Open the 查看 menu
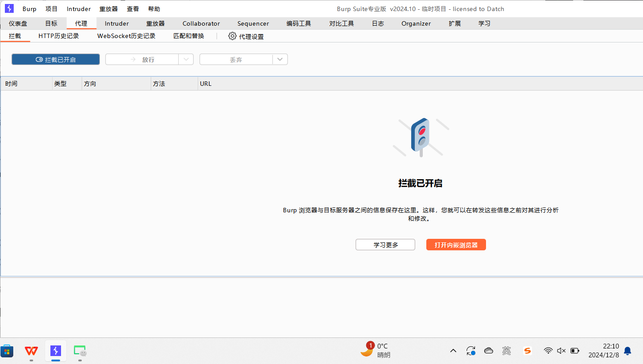This screenshot has width=643, height=364. tap(133, 9)
